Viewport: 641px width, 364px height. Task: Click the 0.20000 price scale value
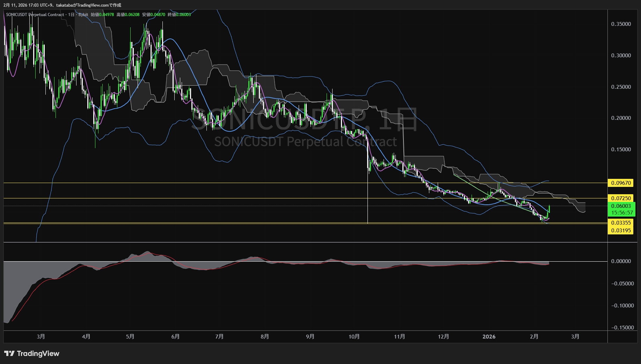tap(621, 118)
